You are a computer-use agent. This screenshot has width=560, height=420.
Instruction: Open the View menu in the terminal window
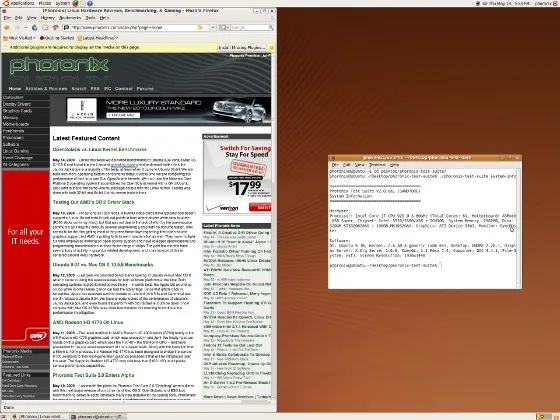[359, 165]
